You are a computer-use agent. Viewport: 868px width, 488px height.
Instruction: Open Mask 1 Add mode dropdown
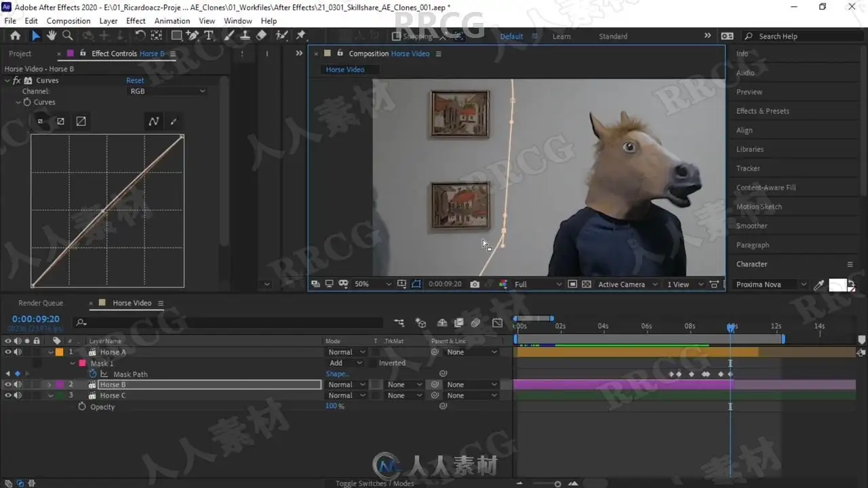346,363
